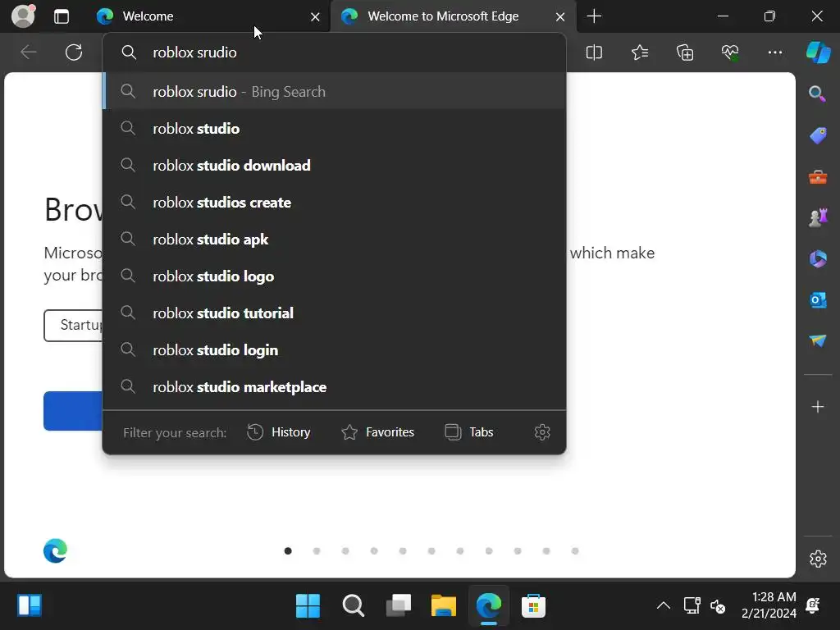Click the address bar with 'roblox srudio'

click(x=335, y=52)
